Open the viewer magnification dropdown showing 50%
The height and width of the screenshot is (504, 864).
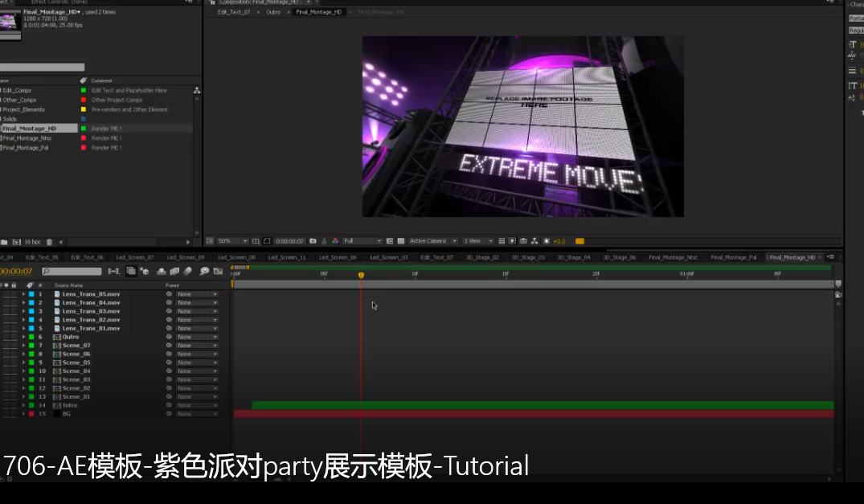(x=232, y=241)
